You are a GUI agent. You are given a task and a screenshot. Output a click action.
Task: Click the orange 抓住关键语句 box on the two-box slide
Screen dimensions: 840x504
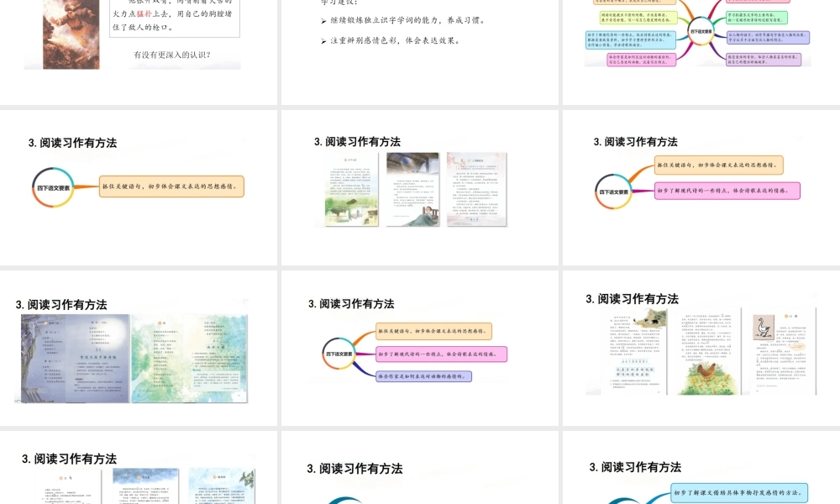click(719, 165)
